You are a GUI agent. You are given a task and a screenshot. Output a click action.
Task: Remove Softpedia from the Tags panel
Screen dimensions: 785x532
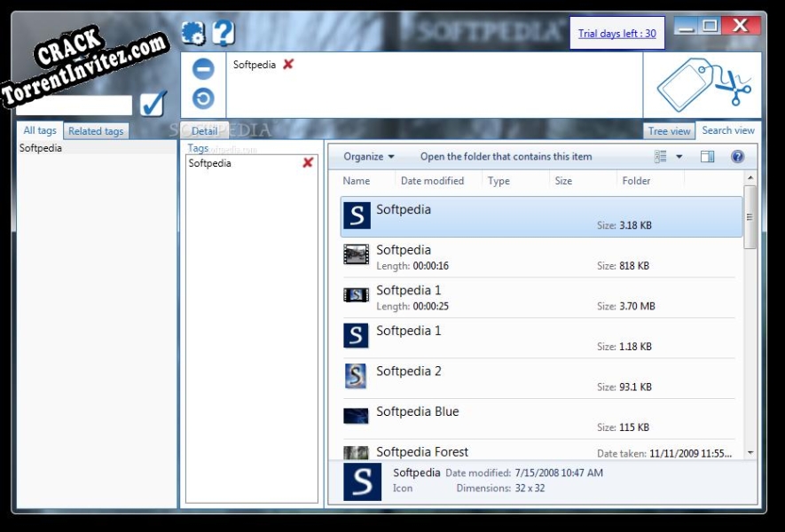[307, 162]
